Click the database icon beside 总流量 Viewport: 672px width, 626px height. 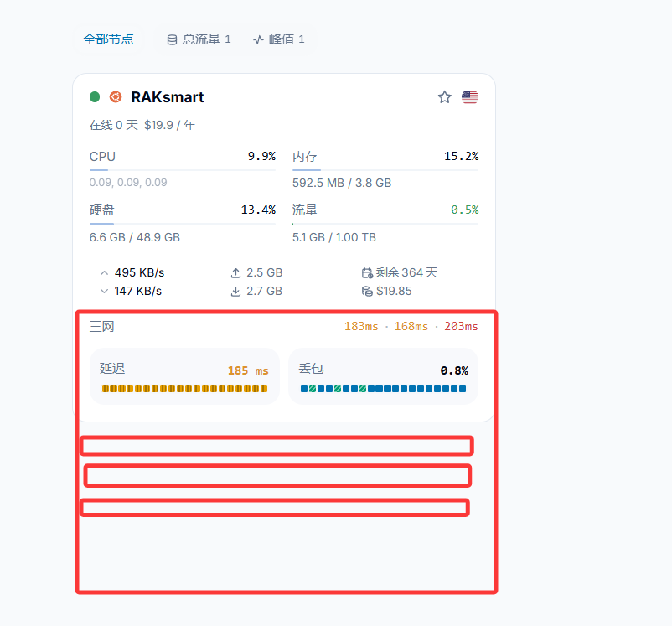tap(172, 40)
